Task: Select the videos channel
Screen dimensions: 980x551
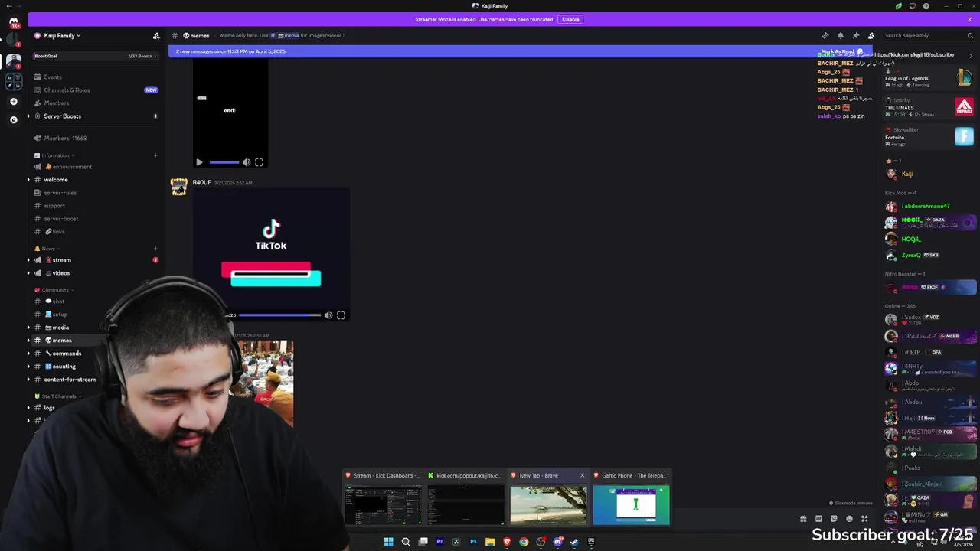Action: pos(95,273)
